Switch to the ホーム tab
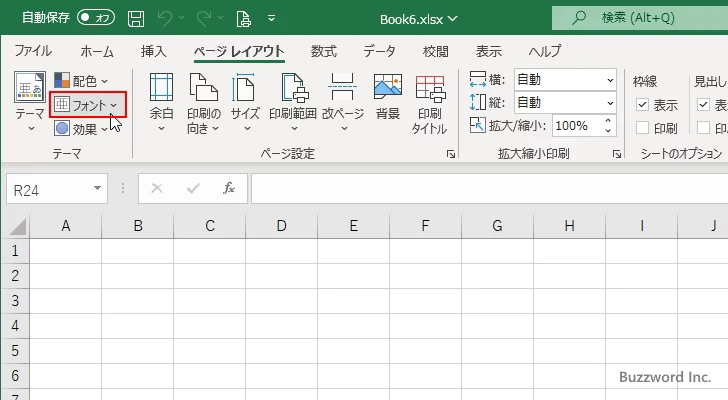 [x=97, y=51]
